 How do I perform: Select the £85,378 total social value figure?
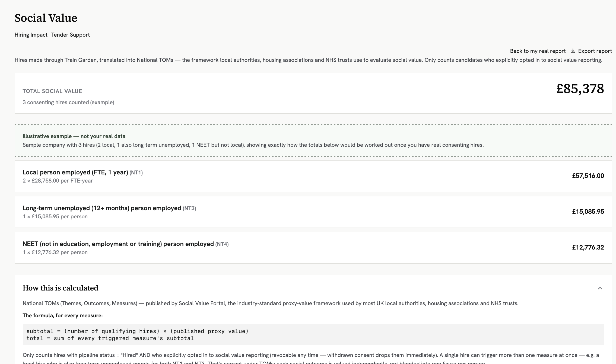pyautogui.click(x=580, y=89)
